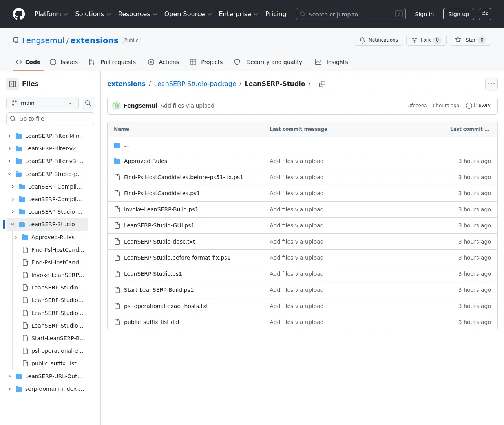Open the more options ellipsis menu
Viewport: 504px width, 425px height.
click(x=491, y=84)
